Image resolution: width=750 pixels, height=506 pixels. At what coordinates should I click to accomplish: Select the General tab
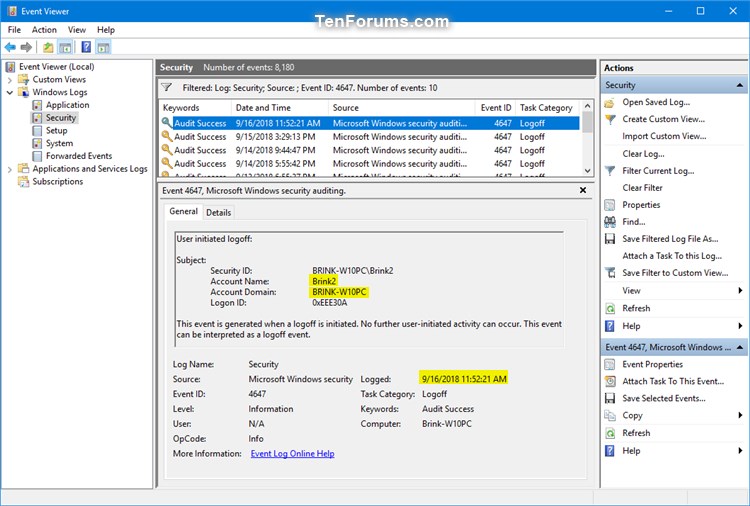[x=183, y=211]
